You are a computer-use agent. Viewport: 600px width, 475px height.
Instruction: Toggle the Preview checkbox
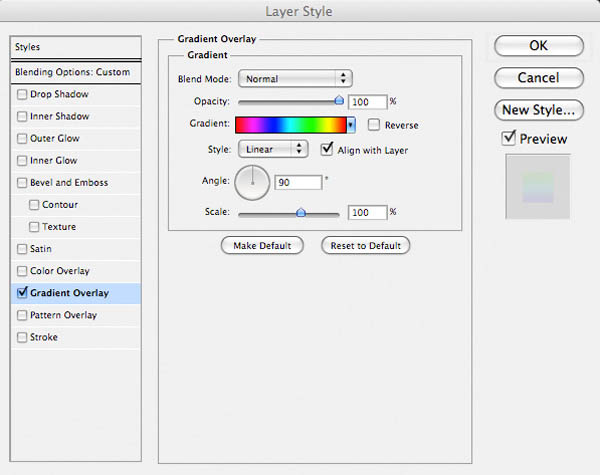[x=509, y=138]
